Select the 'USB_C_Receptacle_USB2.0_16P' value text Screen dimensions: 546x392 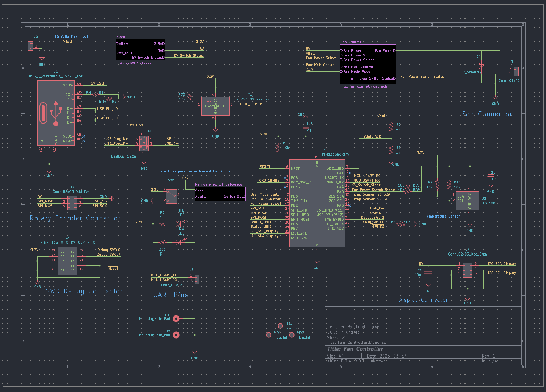point(56,76)
